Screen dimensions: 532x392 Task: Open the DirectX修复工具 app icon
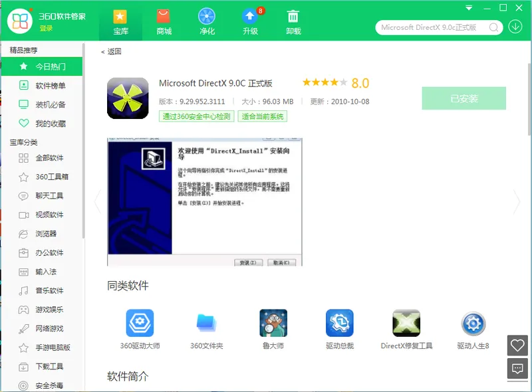click(406, 323)
